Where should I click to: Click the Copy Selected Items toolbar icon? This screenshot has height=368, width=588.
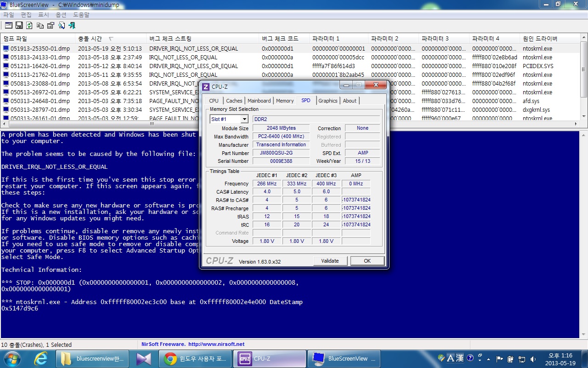click(x=40, y=25)
